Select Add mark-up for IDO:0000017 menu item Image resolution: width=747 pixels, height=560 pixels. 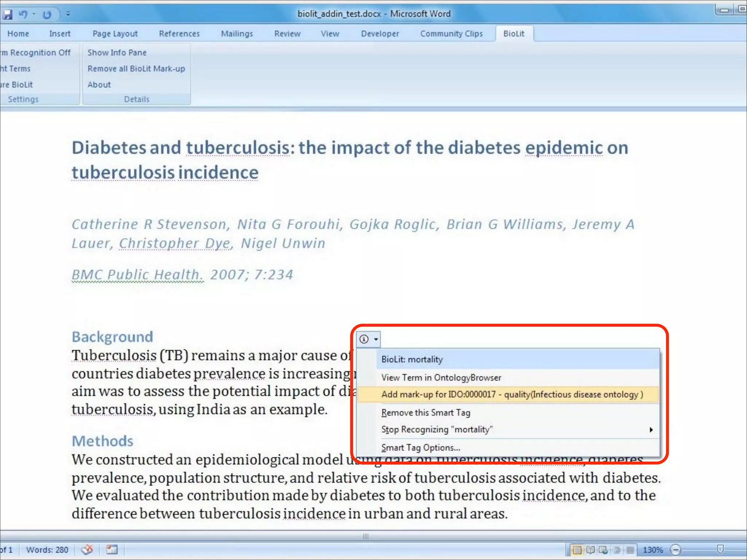pos(512,394)
